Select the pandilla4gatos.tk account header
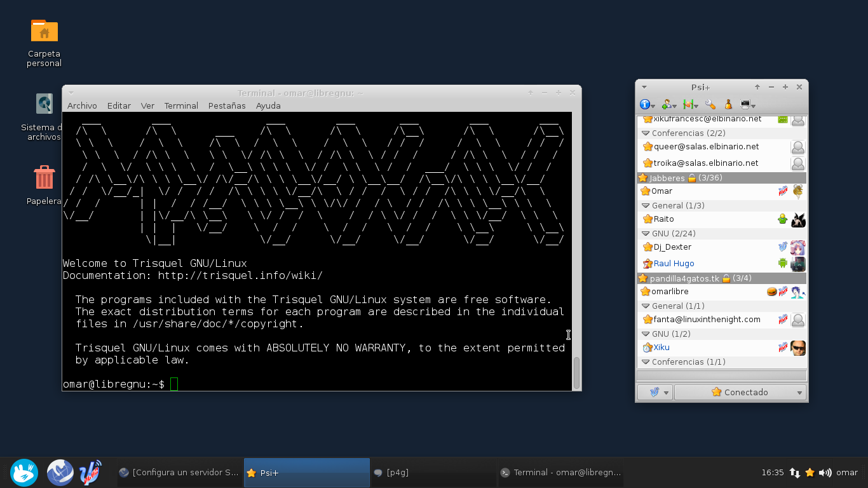Screen dimensions: 868x488 pyautogui.click(x=722, y=278)
